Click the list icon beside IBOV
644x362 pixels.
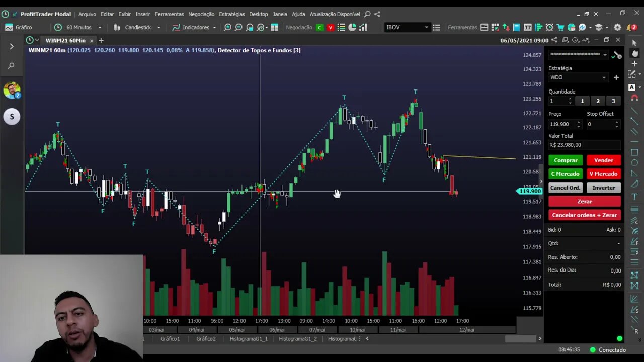(x=436, y=27)
